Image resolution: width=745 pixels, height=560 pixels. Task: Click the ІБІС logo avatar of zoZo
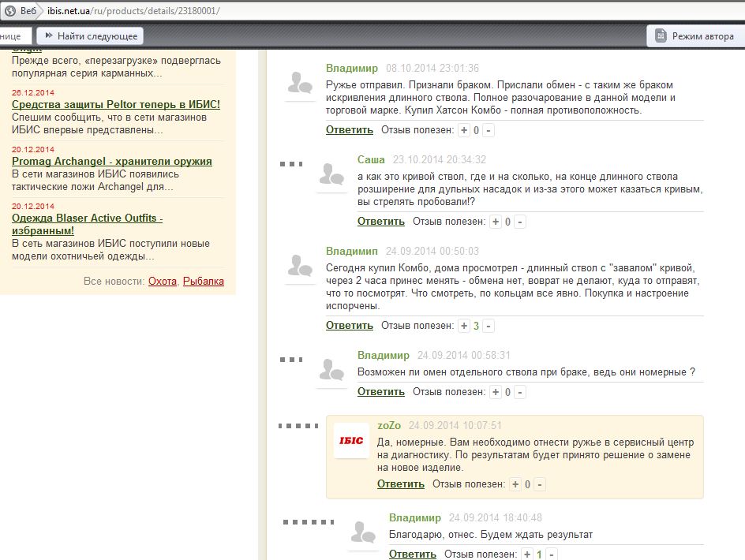pyautogui.click(x=350, y=440)
